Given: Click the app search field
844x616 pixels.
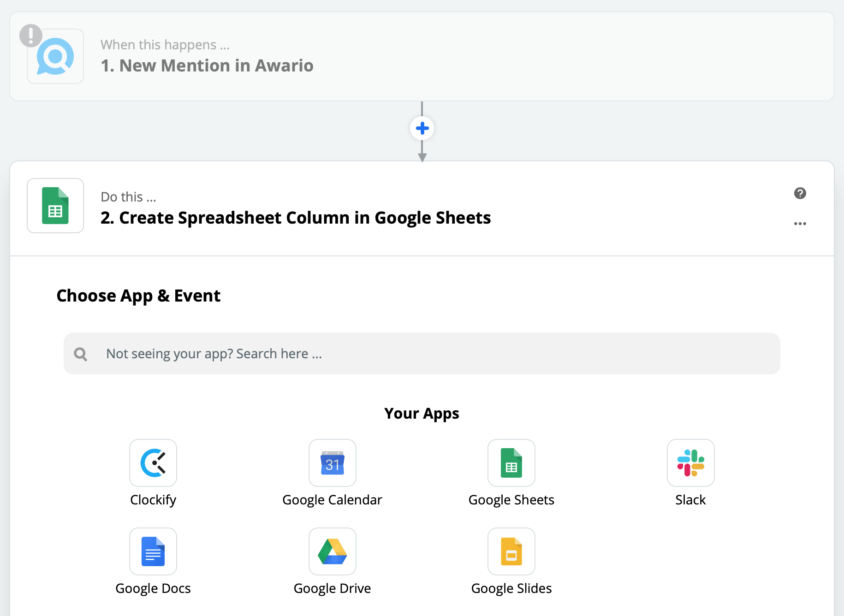Looking at the screenshot, I should (x=422, y=354).
